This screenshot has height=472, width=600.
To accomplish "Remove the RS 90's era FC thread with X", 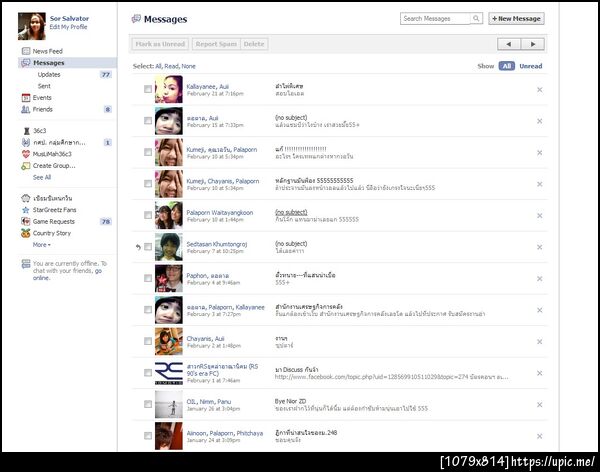I will point(540,373).
